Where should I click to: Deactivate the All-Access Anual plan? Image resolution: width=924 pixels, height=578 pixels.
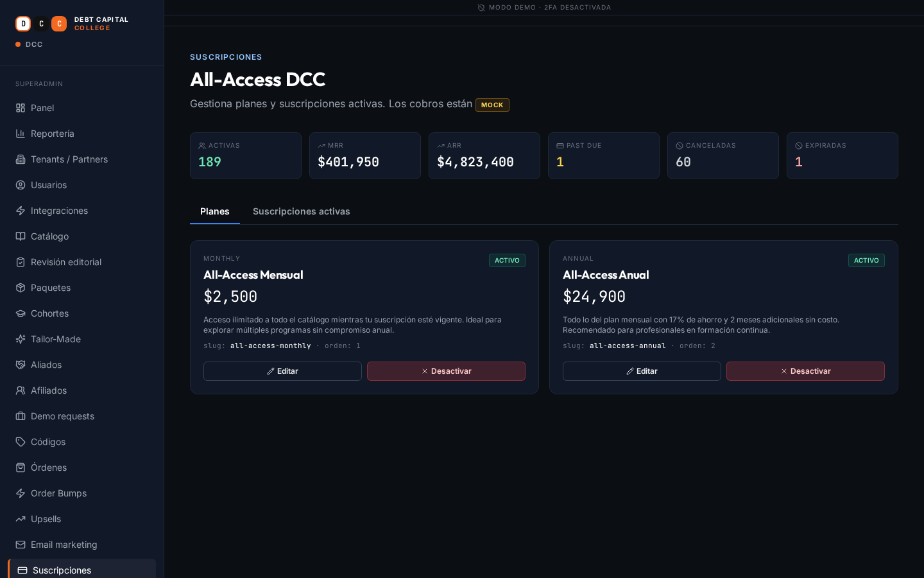pos(805,371)
